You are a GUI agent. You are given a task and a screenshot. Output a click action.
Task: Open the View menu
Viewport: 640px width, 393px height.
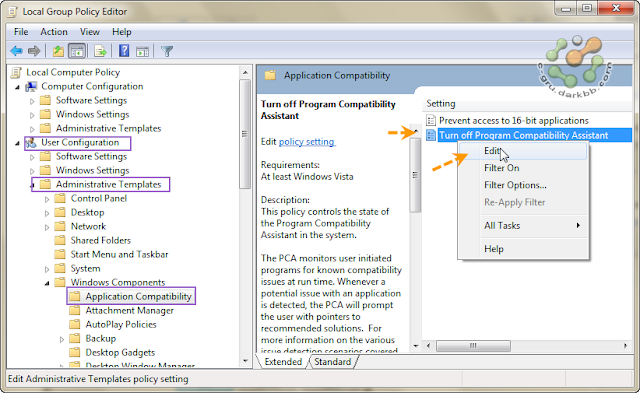coord(89,32)
